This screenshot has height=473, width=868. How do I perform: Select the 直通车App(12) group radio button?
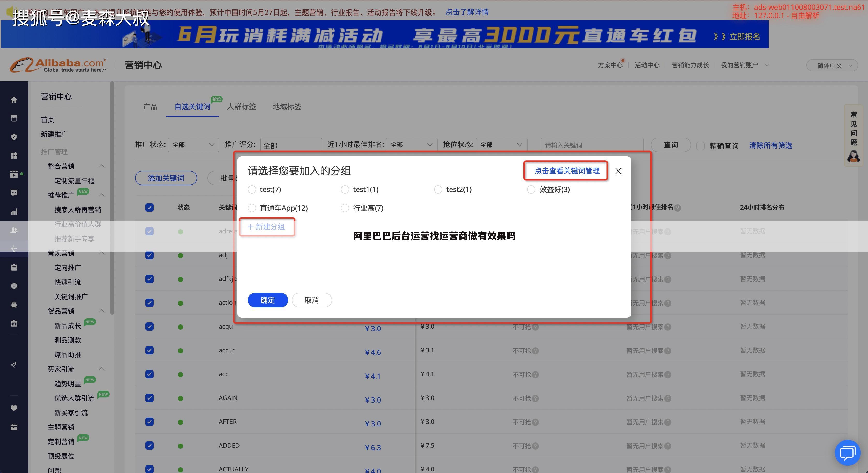(252, 208)
